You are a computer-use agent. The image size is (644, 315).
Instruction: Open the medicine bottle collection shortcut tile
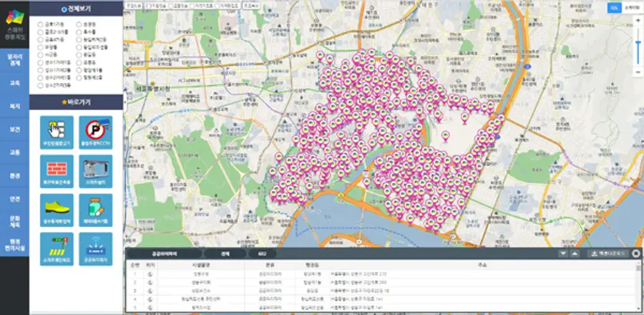pyautogui.click(x=96, y=210)
